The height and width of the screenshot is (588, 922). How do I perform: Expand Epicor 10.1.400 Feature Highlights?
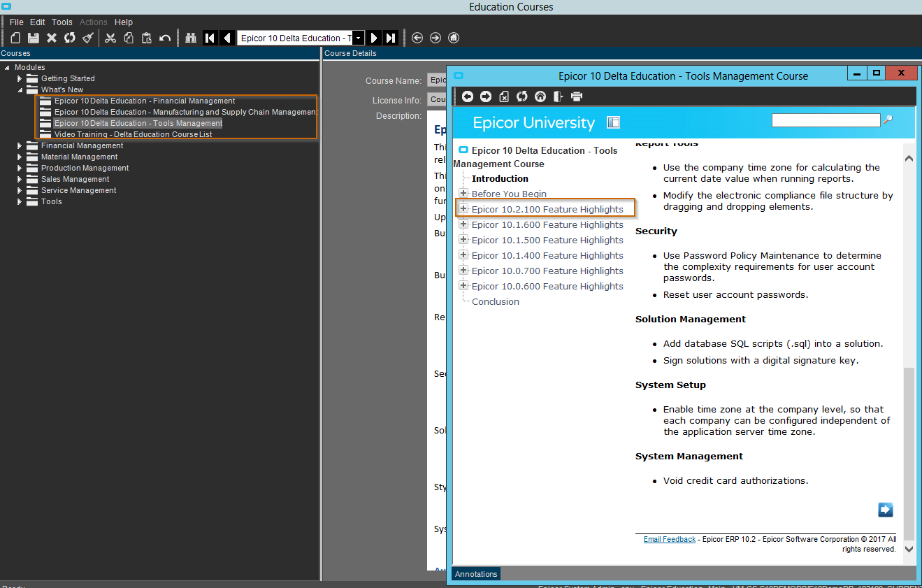463,254
